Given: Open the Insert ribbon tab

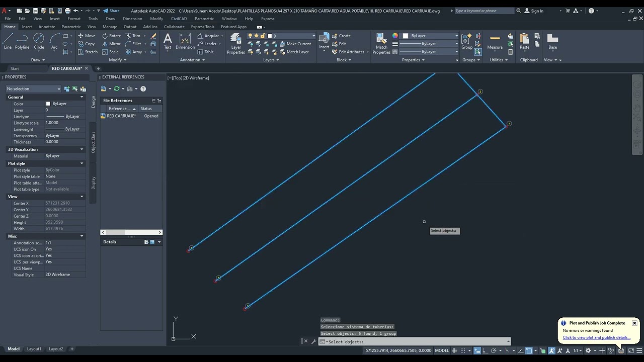Looking at the screenshot, I should click(27, 27).
